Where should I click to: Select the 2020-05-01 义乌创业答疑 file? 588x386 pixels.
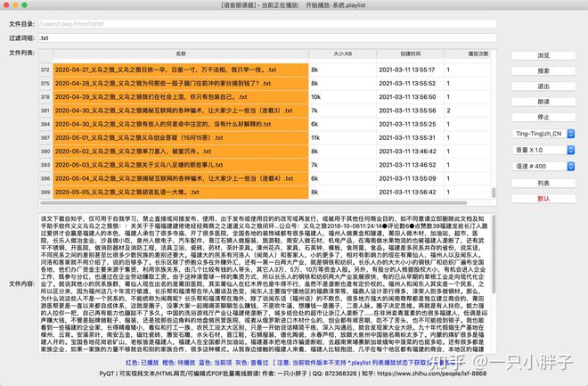[x=181, y=137]
